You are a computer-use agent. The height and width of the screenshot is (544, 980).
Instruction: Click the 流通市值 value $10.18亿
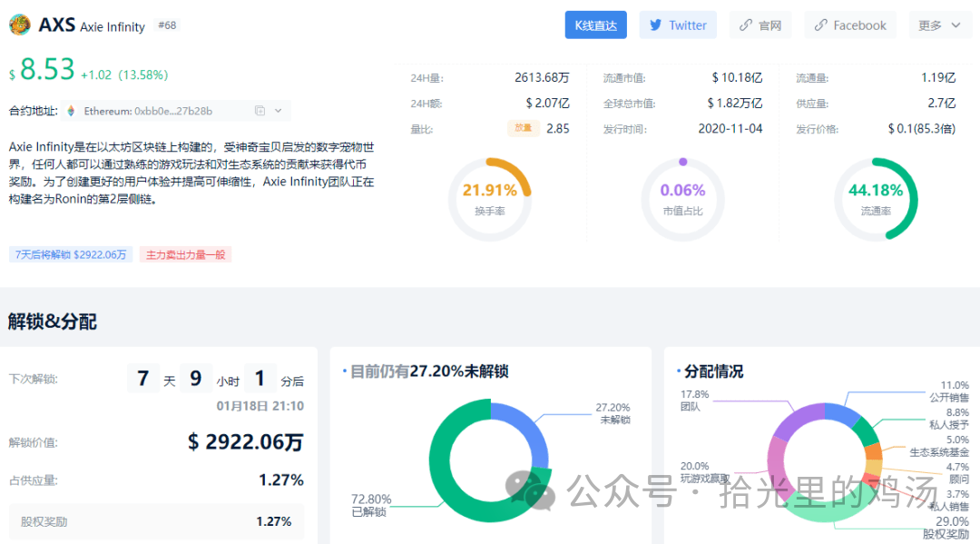[737, 77]
